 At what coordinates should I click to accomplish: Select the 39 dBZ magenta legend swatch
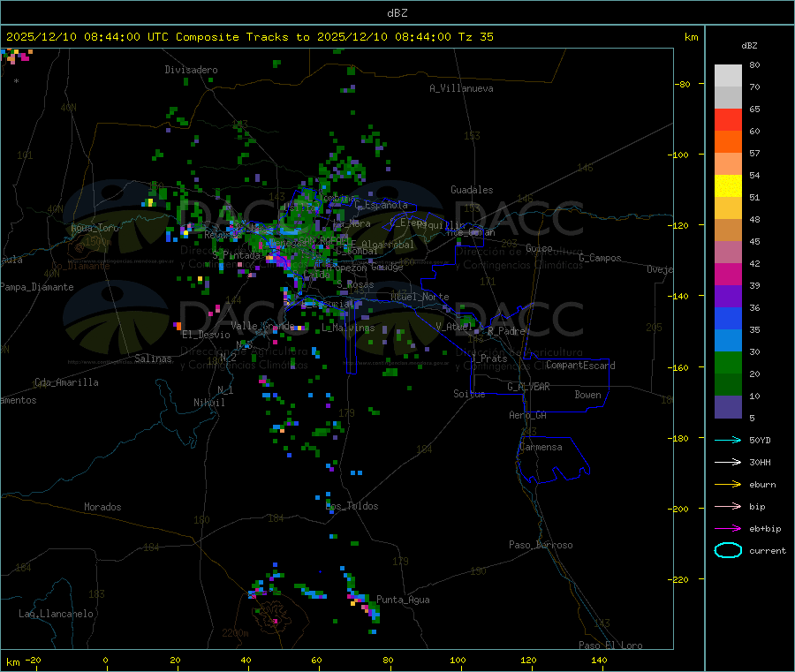[728, 274]
